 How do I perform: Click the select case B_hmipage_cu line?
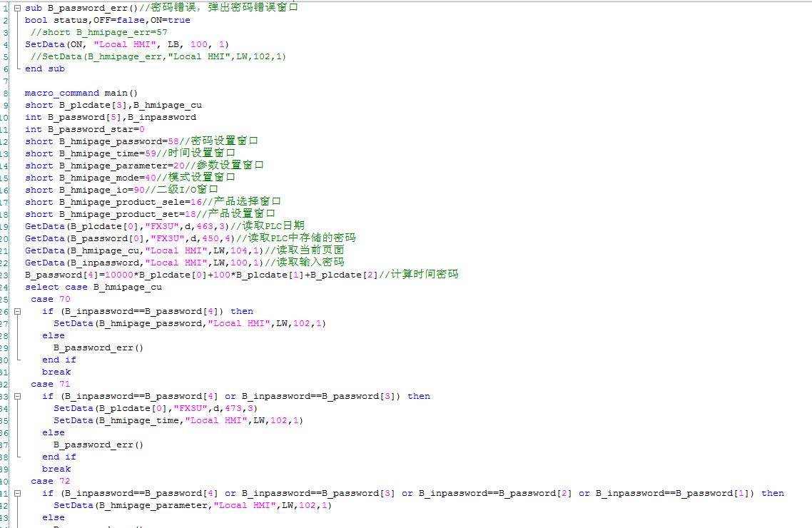pyautogui.click(x=93, y=287)
